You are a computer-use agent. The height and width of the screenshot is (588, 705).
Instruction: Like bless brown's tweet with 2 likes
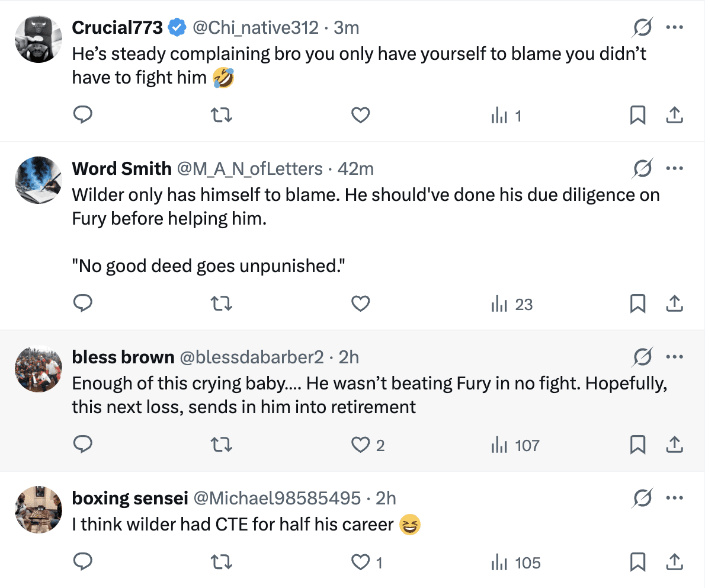(360, 445)
